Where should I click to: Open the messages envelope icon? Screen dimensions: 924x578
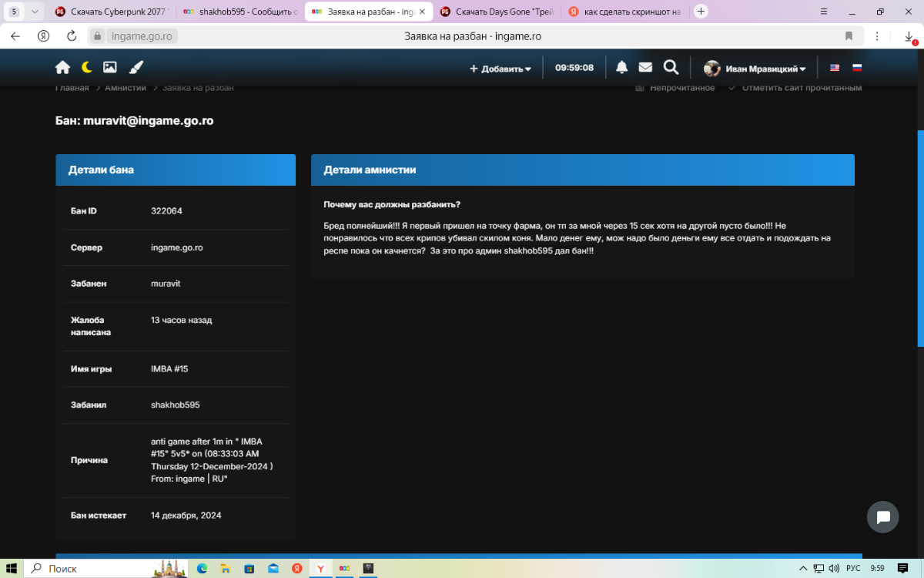[645, 68]
